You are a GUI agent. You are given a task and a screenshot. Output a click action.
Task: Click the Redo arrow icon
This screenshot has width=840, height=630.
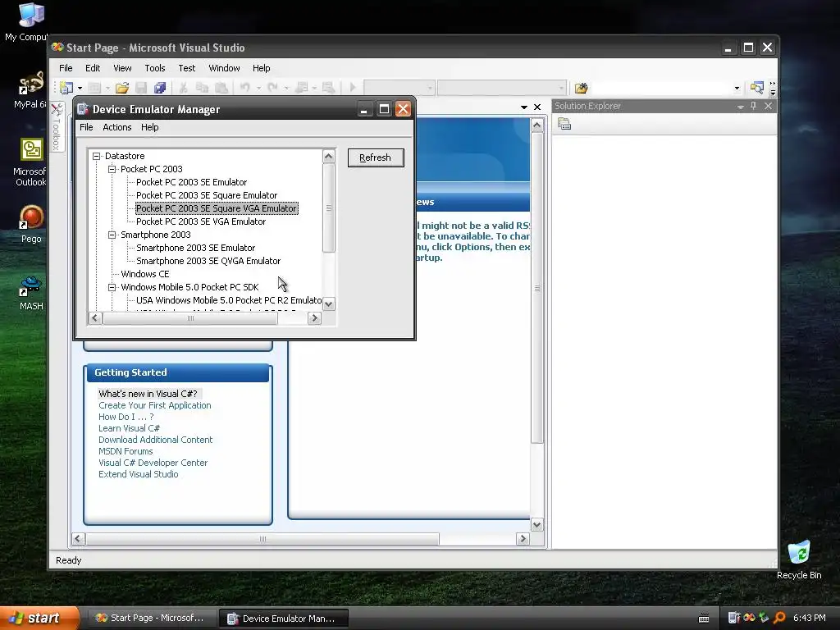pos(272,87)
